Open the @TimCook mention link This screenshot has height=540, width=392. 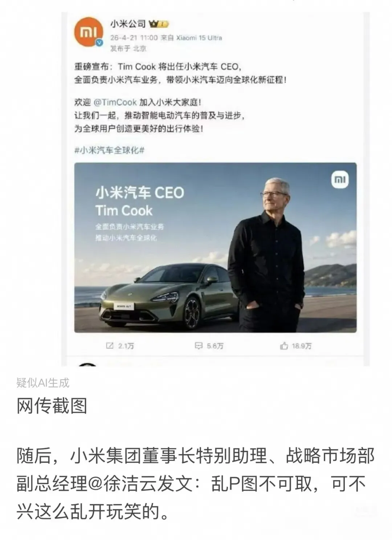(115, 102)
